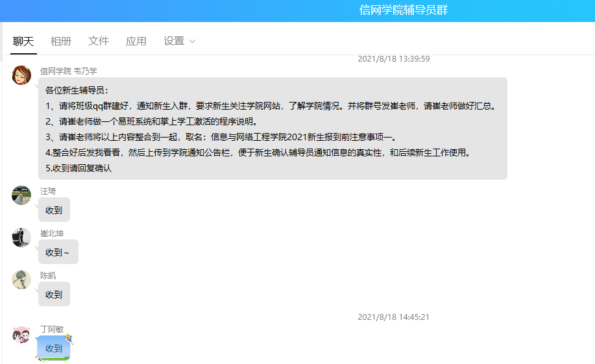Click the sender name 汪琦

point(48,191)
